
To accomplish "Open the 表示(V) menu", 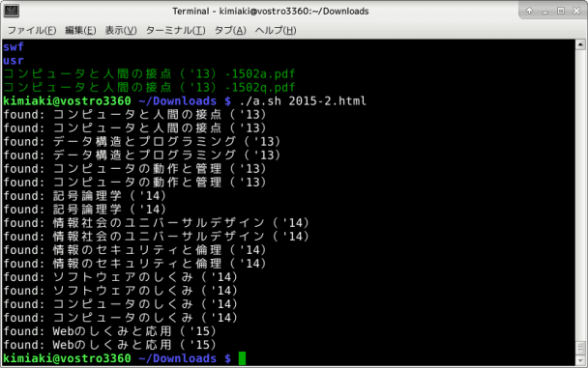I will coord(121,30).
